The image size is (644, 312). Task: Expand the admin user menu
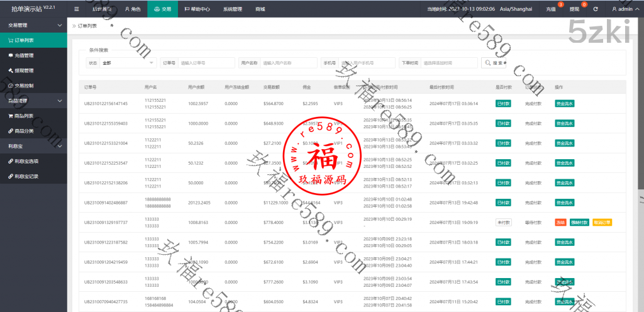(x=625, y=9)
